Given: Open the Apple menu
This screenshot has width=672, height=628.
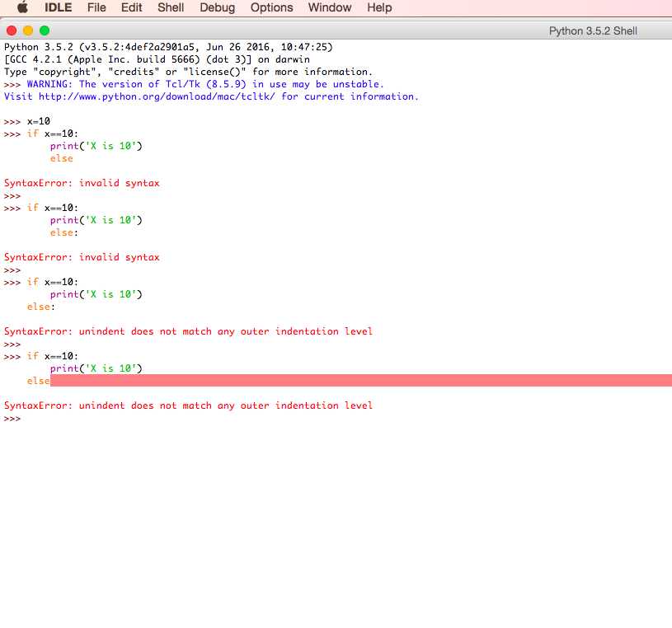Looking at the screenshot, I should point(23,7).
